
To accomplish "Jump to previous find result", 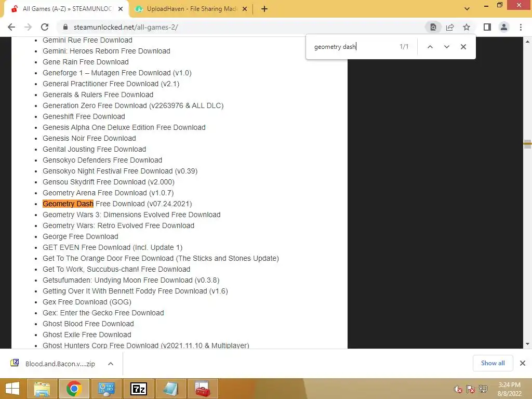I will 430,47.
